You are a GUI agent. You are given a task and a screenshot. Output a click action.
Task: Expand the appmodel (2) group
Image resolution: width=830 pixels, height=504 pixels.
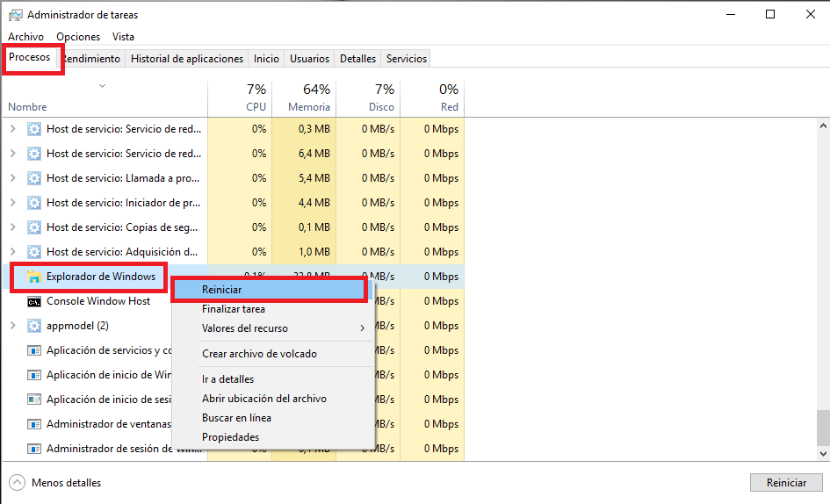[13, 326]
